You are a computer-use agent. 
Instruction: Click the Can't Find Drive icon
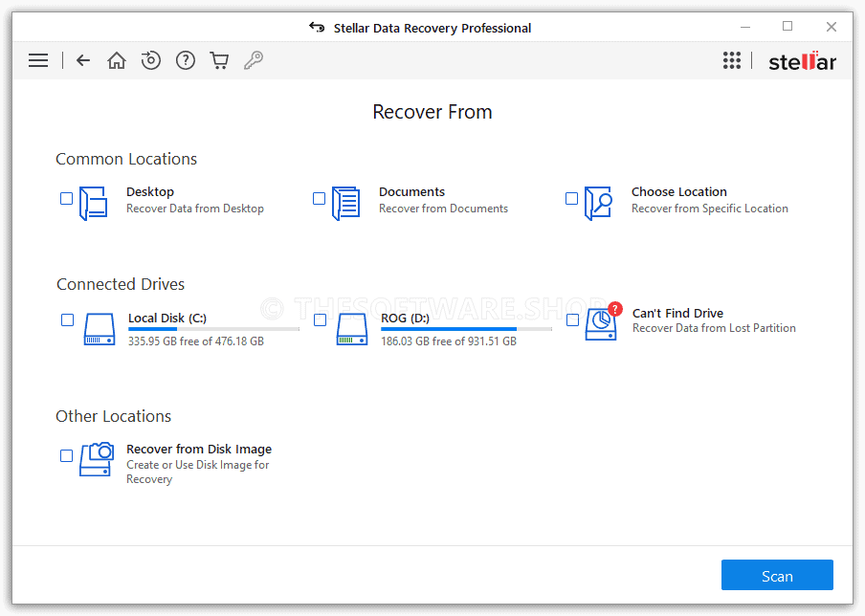pyautogui.click(x=603, y=321)
